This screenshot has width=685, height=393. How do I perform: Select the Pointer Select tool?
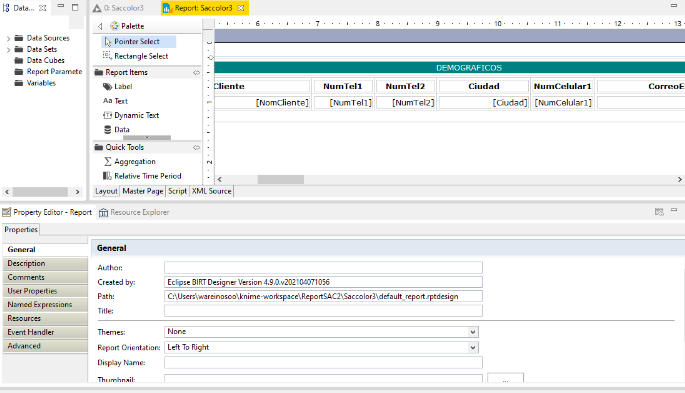(x=138, y=41)
